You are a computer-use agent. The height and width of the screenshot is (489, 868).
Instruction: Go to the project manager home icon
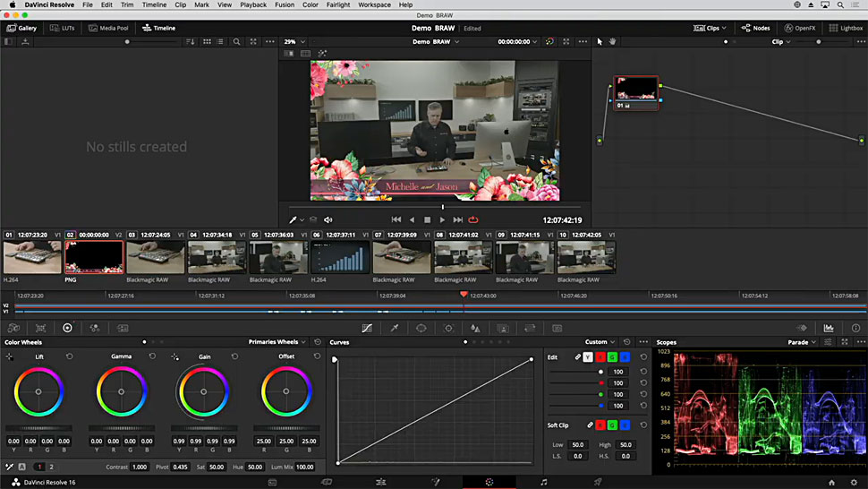pos(831,483)
